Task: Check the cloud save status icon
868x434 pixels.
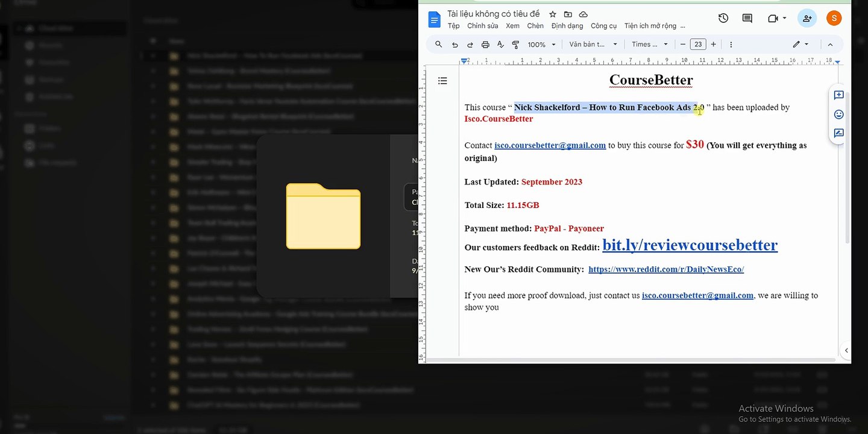Action: 583,14
